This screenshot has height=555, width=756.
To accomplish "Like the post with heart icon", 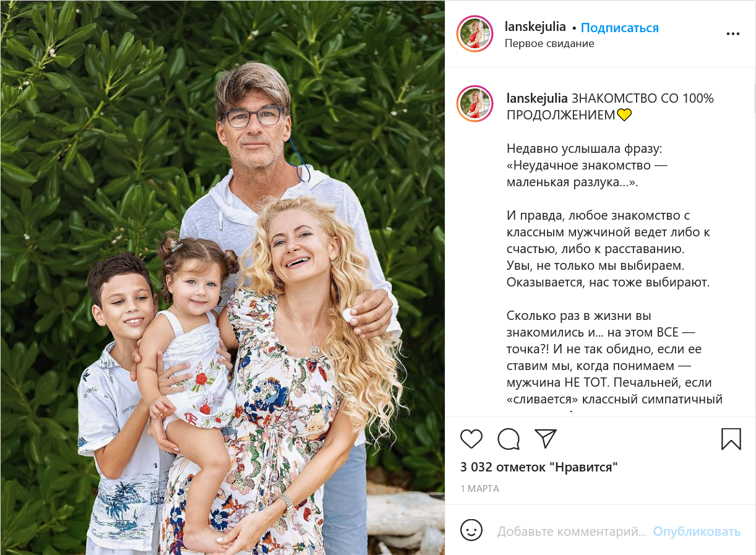I will coord(471,439).
